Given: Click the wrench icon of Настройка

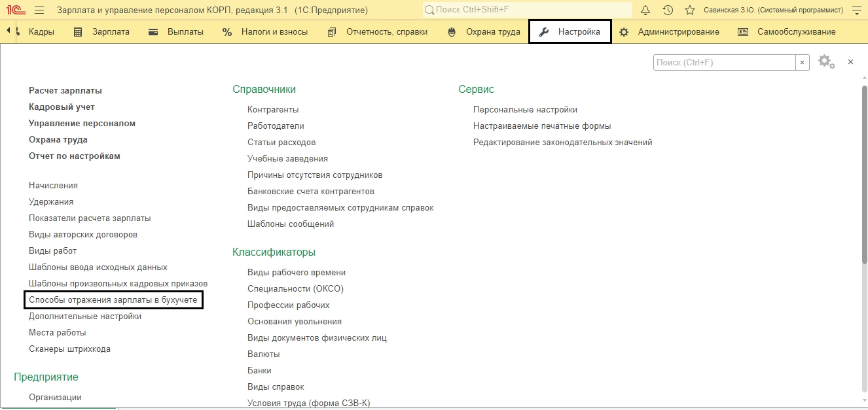Looking at the screenshot, I should click(544, 32).
